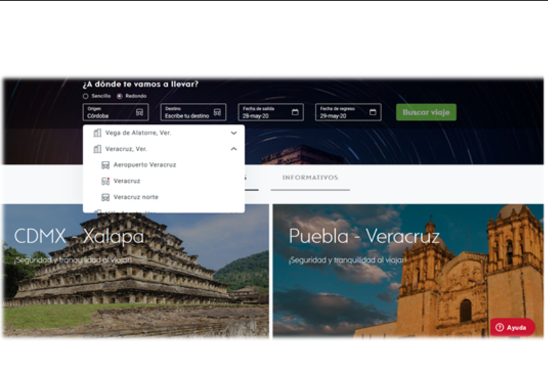Click the Destino input field

(193, 112)
